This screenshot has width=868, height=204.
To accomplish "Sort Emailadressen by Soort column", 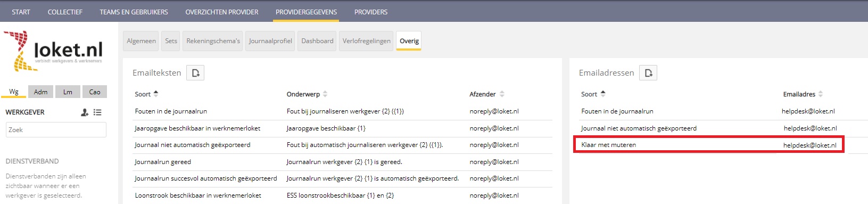I will pos(593,94).
